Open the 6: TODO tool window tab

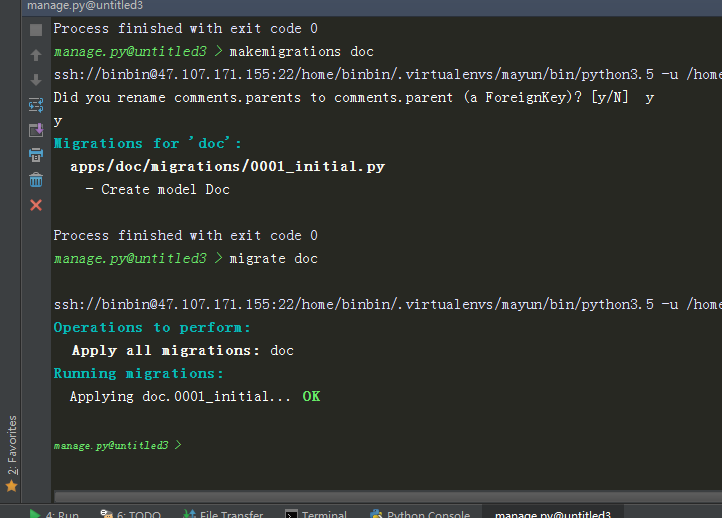[131, 514]
